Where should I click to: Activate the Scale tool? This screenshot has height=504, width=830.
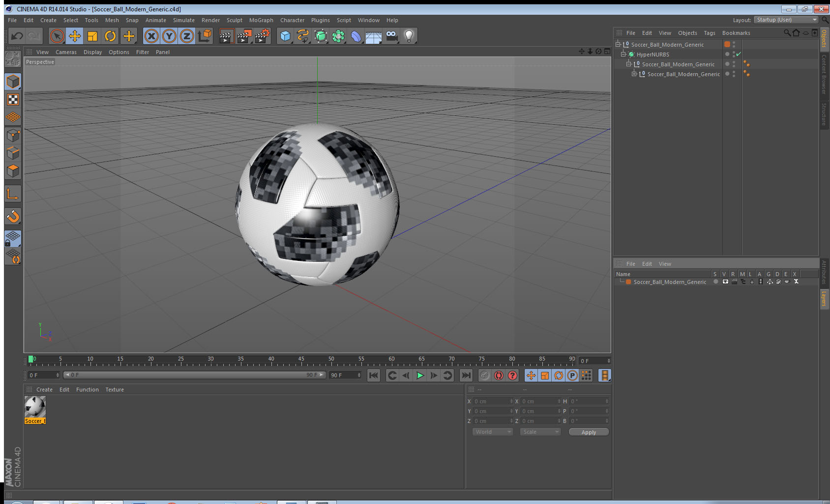point(92,36)
